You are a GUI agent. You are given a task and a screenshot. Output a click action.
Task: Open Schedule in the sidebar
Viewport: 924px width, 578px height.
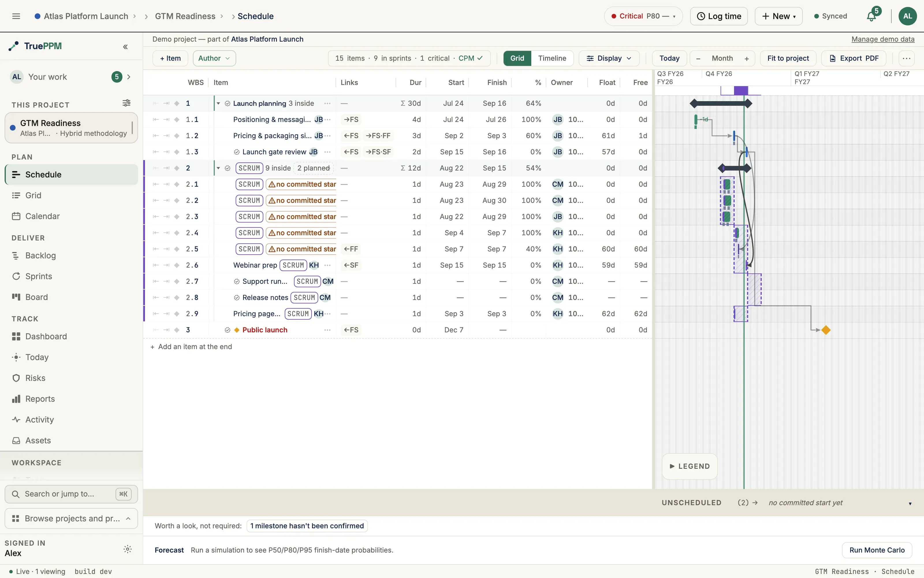click(71, 175)
